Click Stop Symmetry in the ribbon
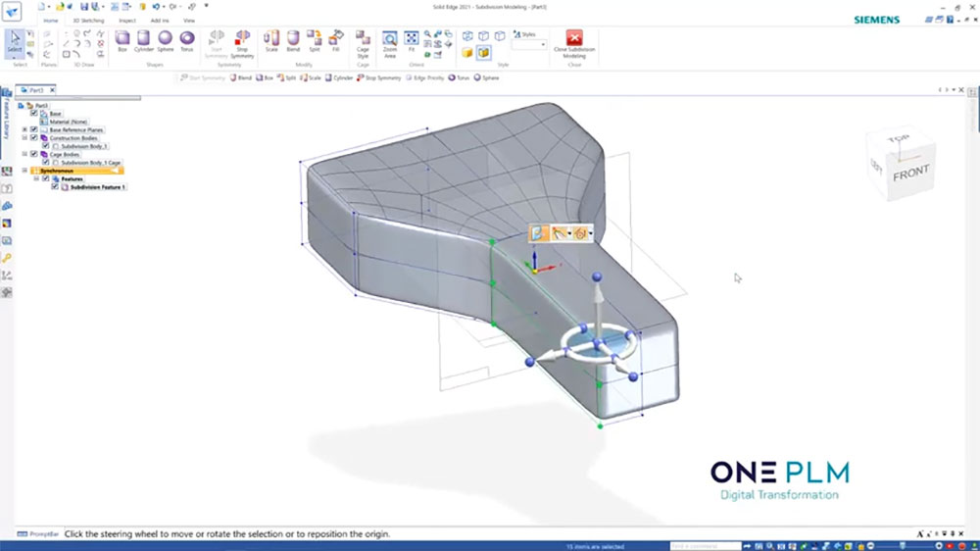Viewport: 980px width, 551px height. (x=242, y=44)
